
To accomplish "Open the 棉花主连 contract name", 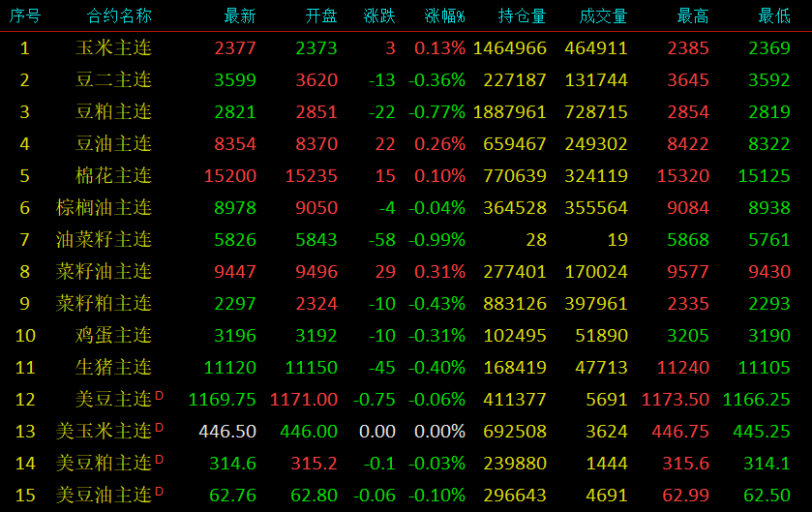I will [x=114, y=176].
